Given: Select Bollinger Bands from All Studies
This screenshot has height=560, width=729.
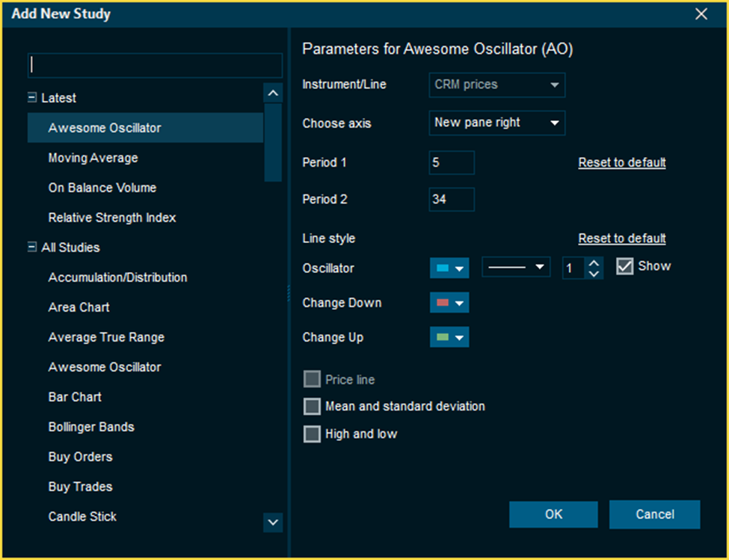Looking at the screenshot, I should 91,427.
